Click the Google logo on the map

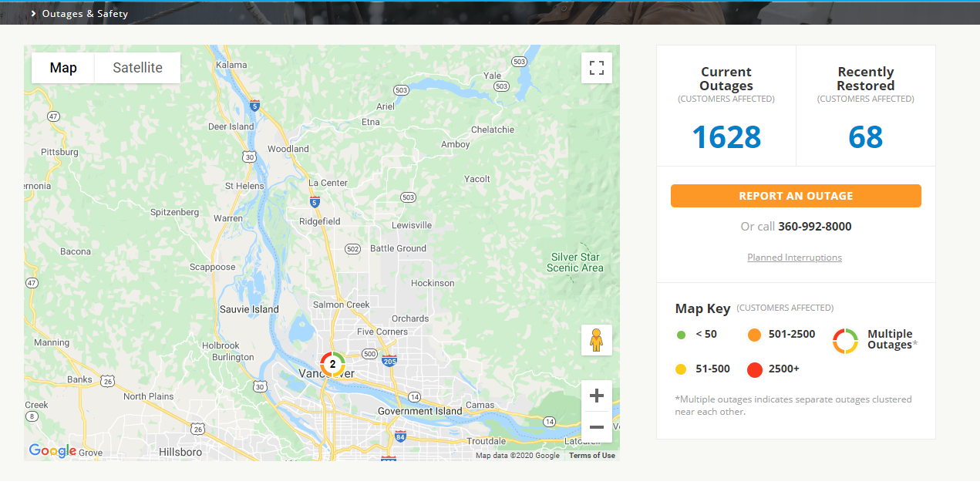point(52,451)
